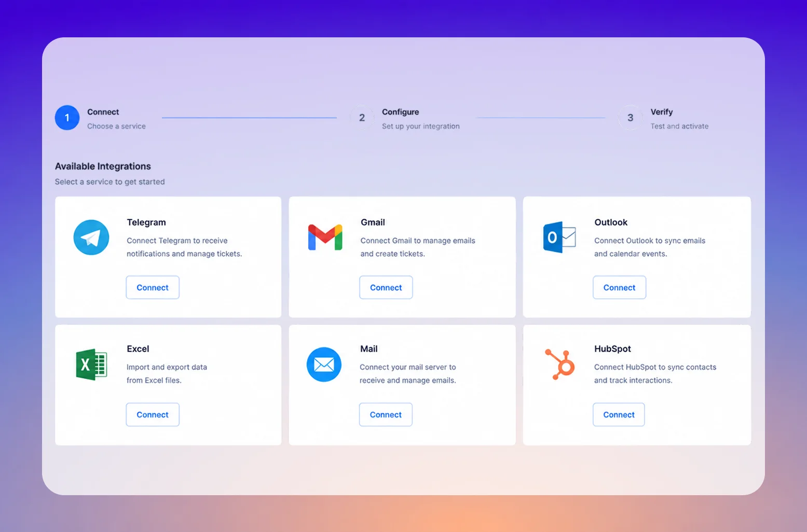Click HubSpot 'sync contacts' description
Viewport: 807px width, 532px height.
coord(655,373)
